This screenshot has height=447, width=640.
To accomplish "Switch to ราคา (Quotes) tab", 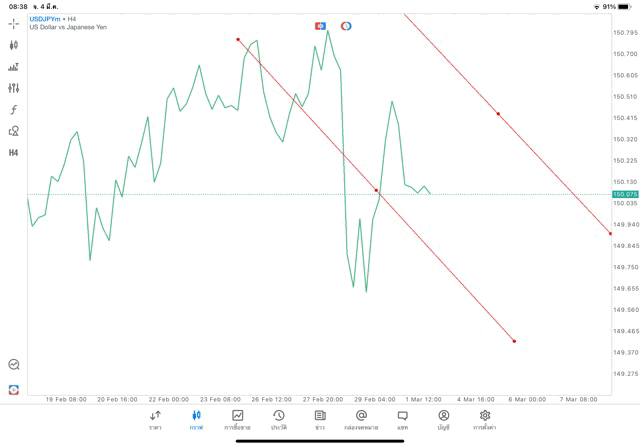I will pos(155,419).
